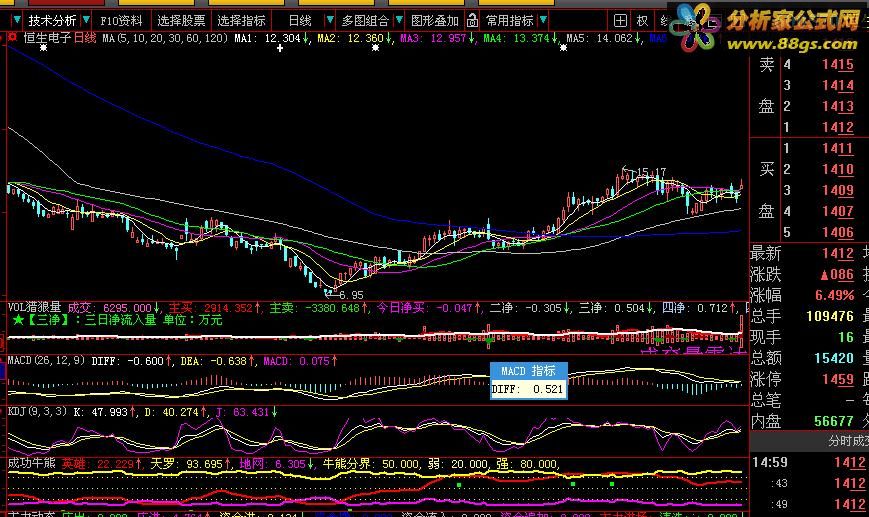This screenshot has width=869, height=517.
Task: Open the F10资料 page
Action: click(x=121, y=21)
